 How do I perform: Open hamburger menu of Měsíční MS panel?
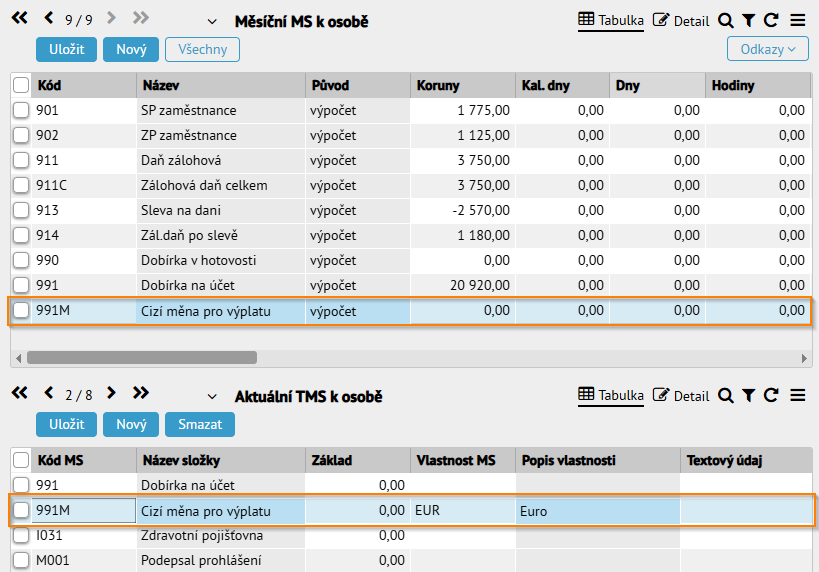tap(798, 20)
